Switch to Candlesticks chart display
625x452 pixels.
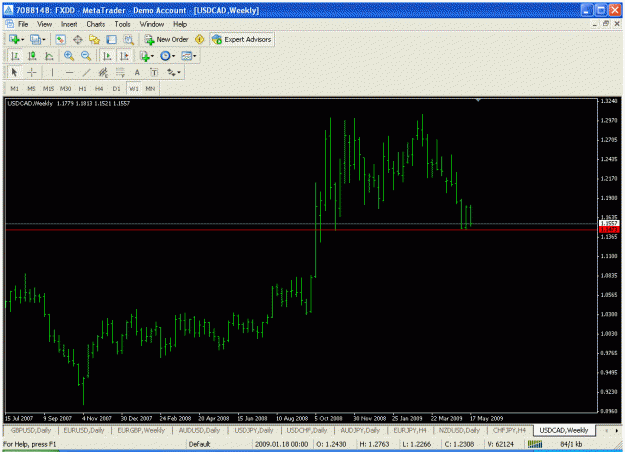pos(32,56)
